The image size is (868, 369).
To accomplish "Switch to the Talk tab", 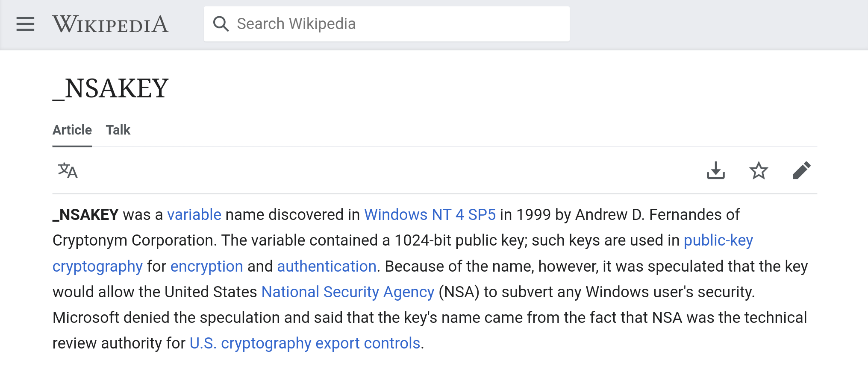I will click(118, 130).
